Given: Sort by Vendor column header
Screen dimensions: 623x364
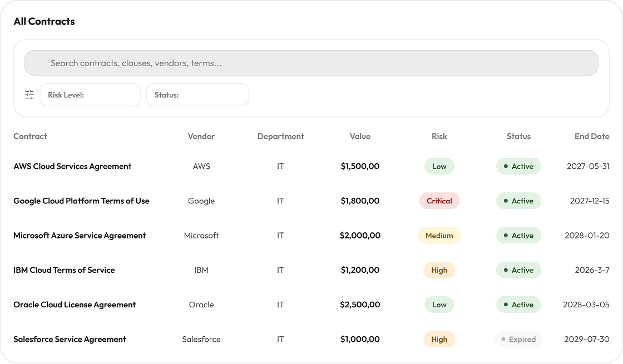Looking at the screenshot, I should pyautogui.click(x=201, y=136).
